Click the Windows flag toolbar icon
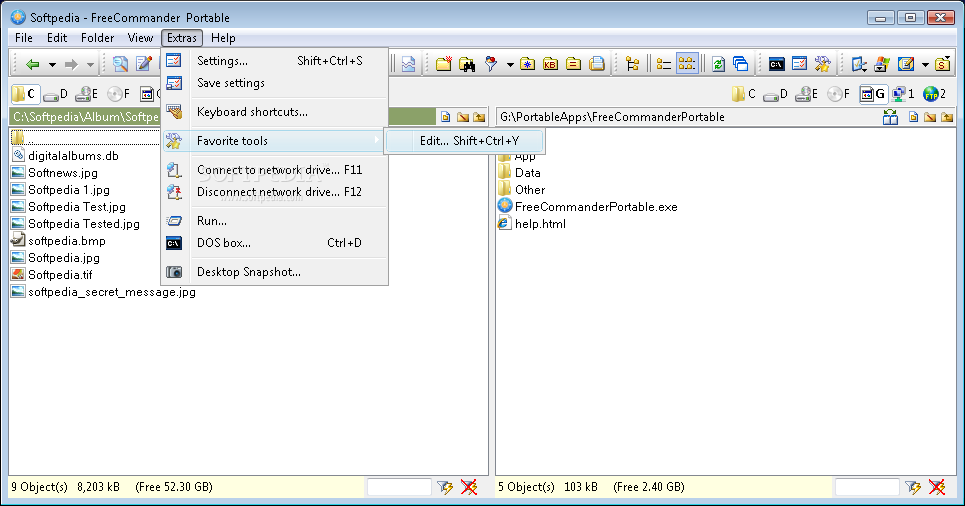Viewport: 965px width, 506px height. coord(882,63)
